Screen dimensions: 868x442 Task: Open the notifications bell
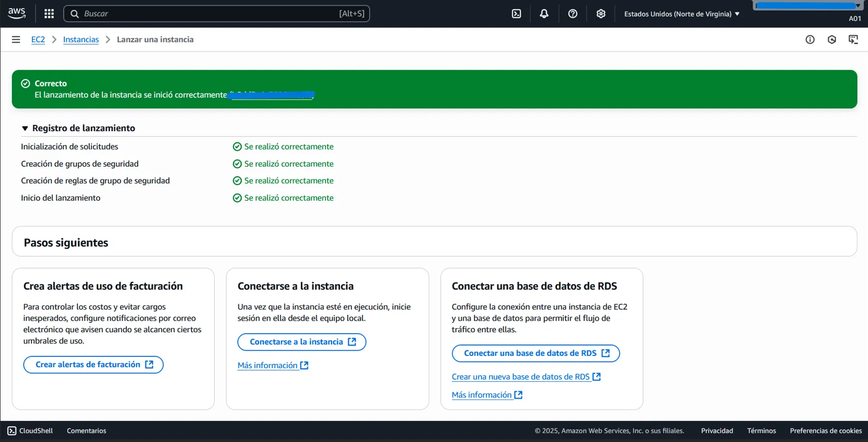544,14
